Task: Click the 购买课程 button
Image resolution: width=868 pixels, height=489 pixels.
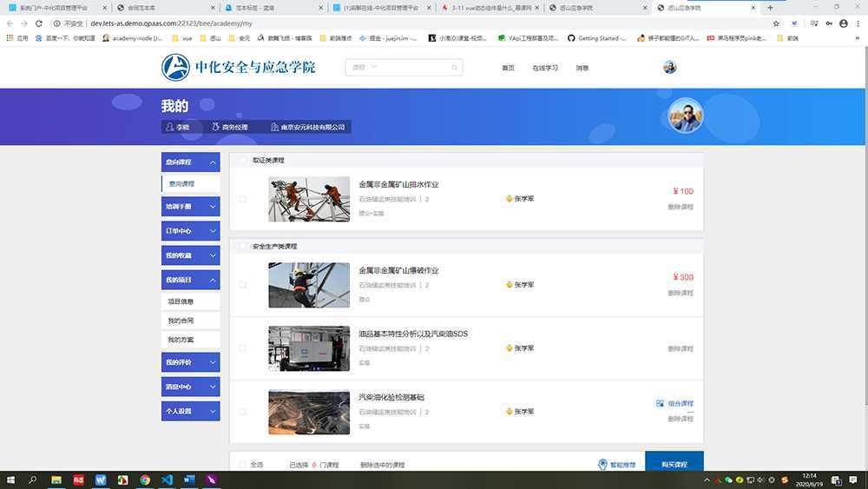Action: (x=674, y=465)
